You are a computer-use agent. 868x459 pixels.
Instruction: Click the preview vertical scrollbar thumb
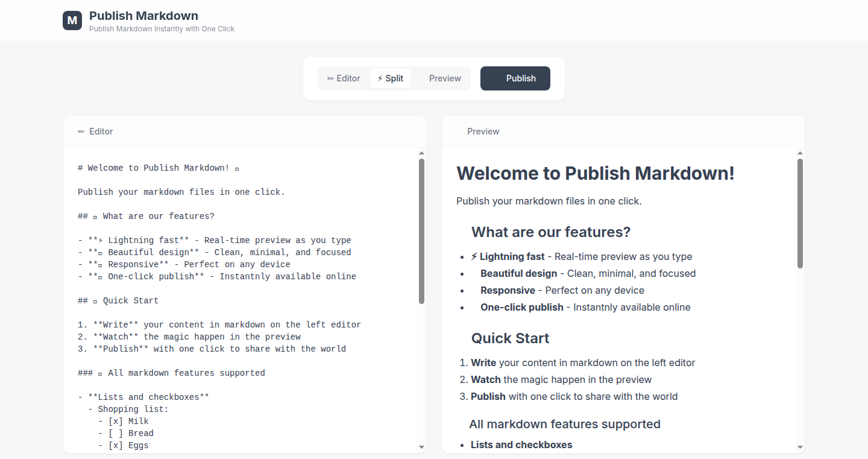[x=800, y=213]
